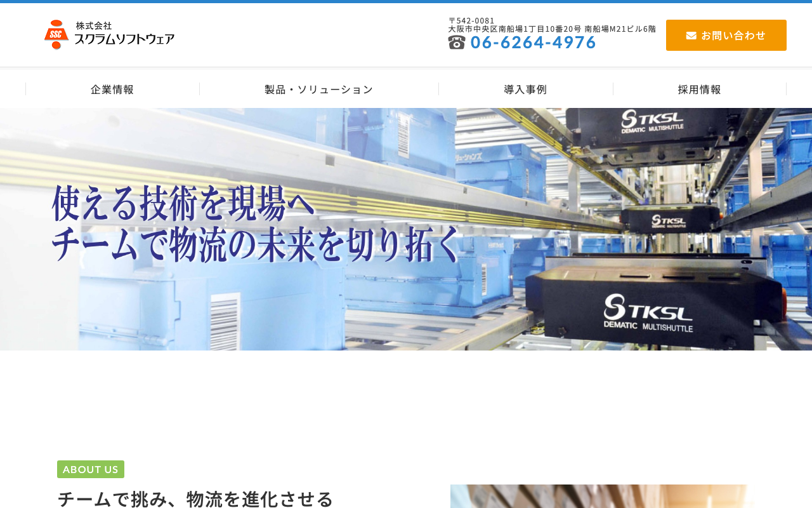Open the 導入事例 menu
The width and height of the screenshot is (812, 508).
(526, 90)
